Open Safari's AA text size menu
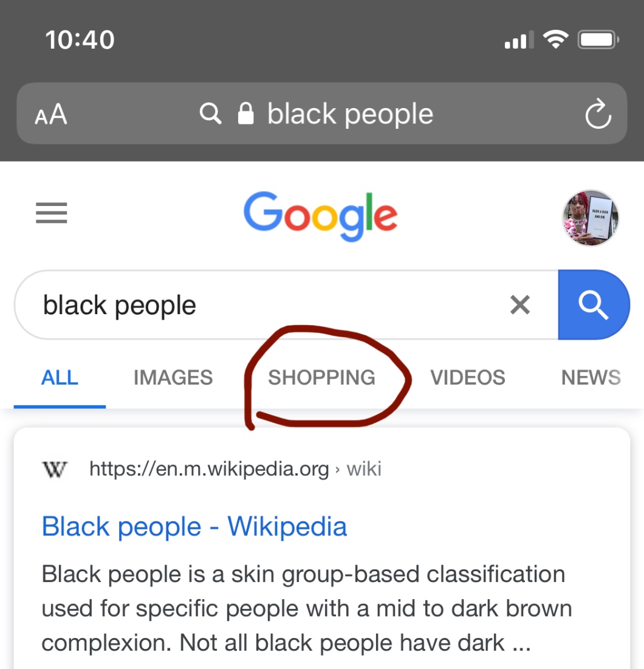Image resolution: width=644 pixels, height=669 pixels. [x=51, y=115]
